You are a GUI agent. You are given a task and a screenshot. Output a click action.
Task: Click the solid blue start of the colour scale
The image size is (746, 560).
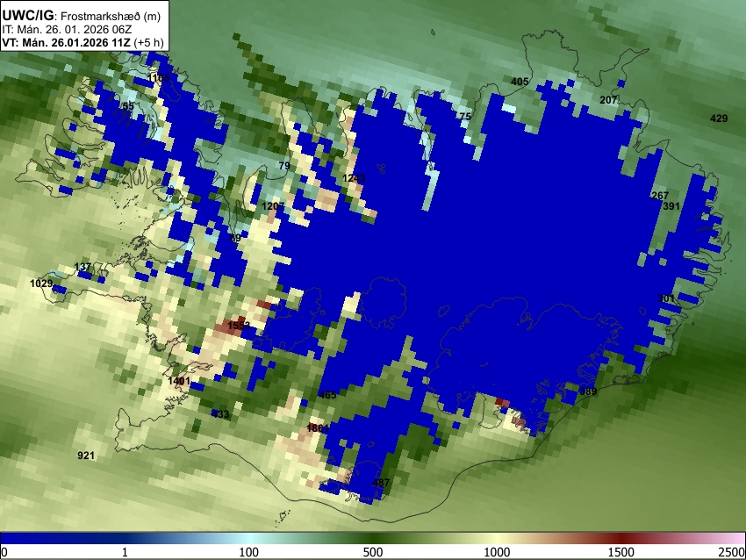(29, 539)
